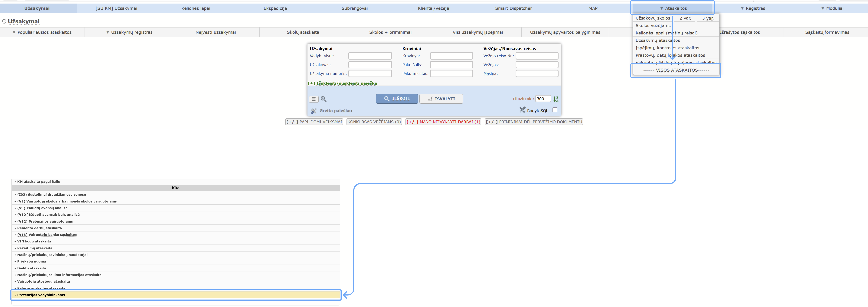Screen dimensions: 868x307
Task: Click the magnifier-plus zoom icon
Action: (323, 99)
